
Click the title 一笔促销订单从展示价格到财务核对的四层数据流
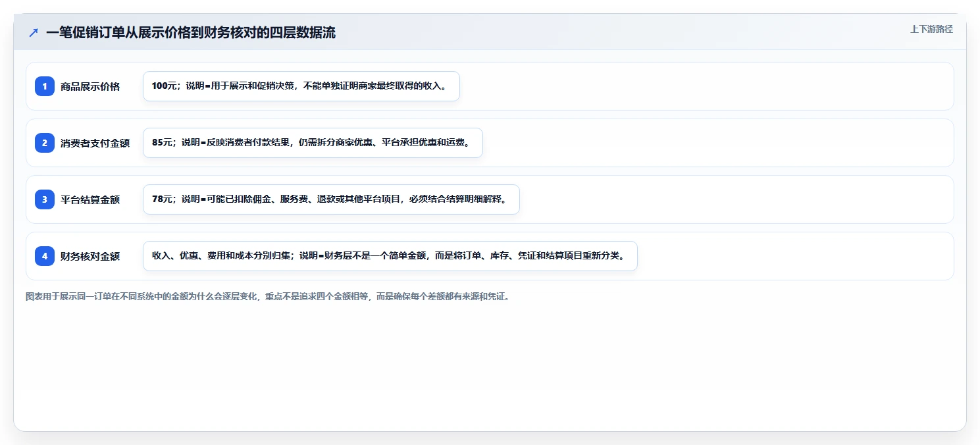click(191, 33)
